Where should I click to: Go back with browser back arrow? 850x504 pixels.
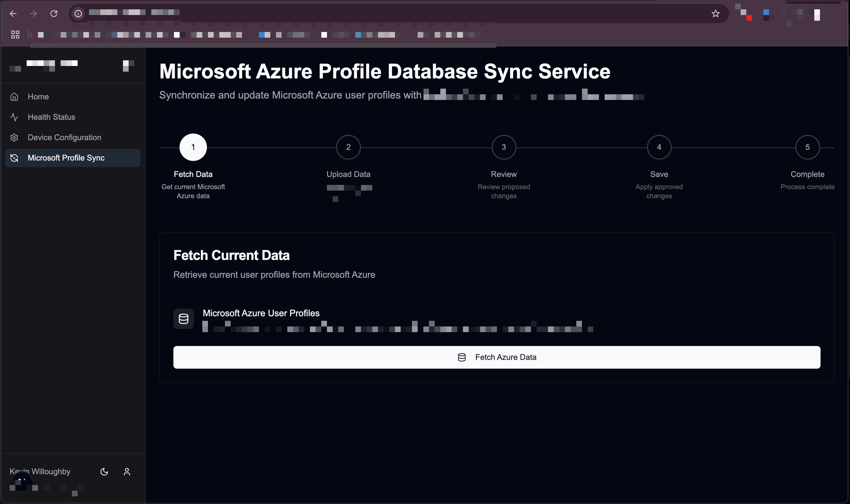point(13,14)
